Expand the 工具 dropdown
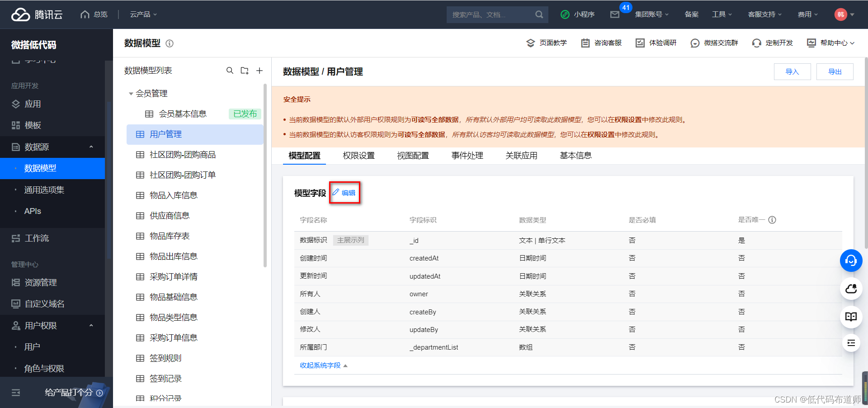This screenshot has height=408, width=868. 722,14
